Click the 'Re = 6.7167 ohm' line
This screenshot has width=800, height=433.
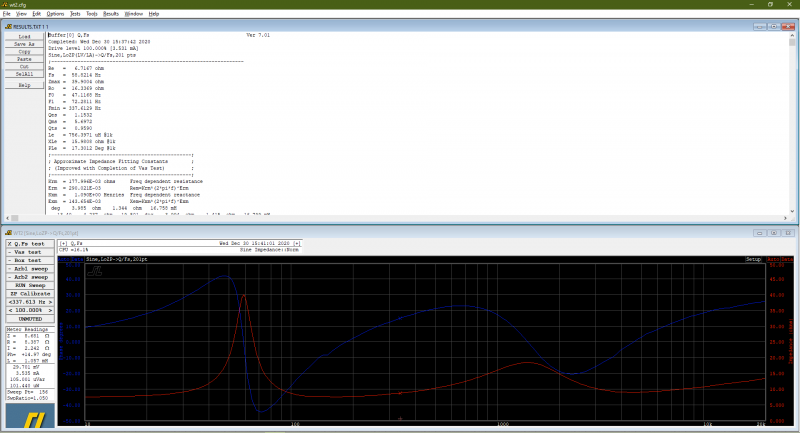tap(76, 68)
